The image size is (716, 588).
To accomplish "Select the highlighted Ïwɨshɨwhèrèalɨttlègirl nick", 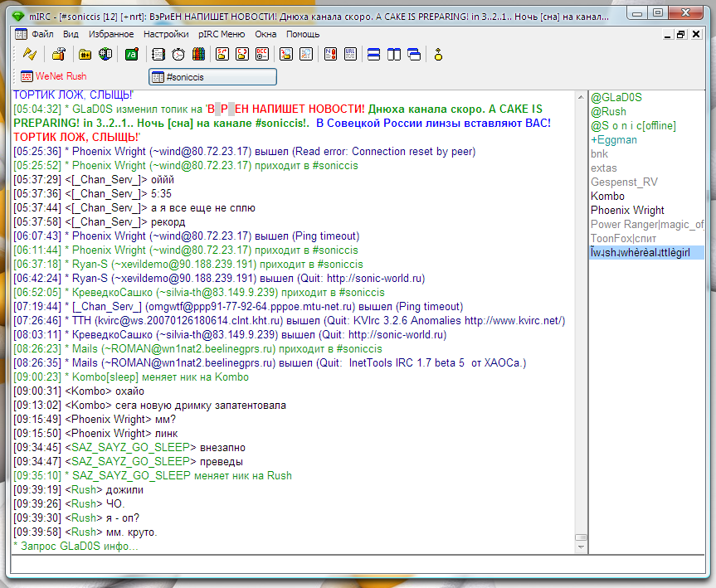I will [646, 252].
